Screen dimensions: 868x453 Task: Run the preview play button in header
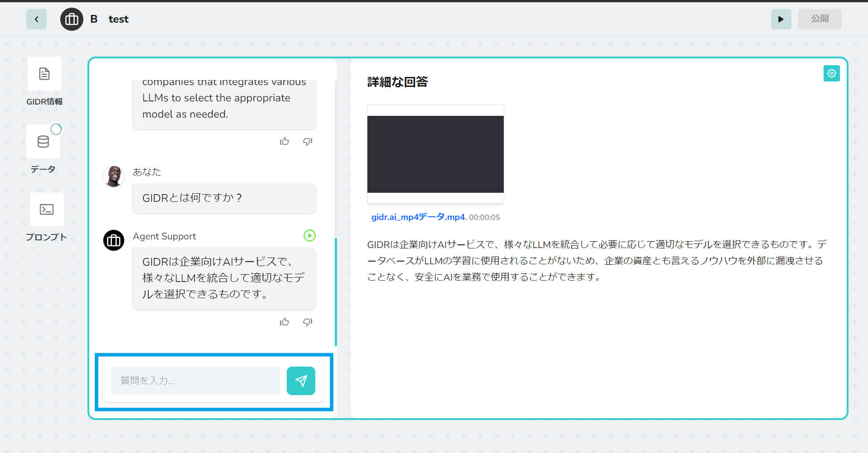[x=781, y=19]
